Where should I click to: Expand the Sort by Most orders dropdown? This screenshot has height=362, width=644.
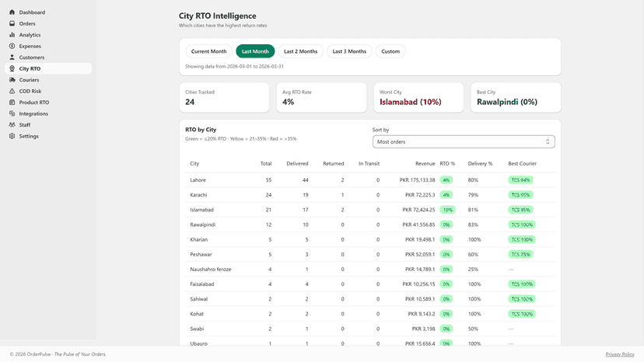464,141
